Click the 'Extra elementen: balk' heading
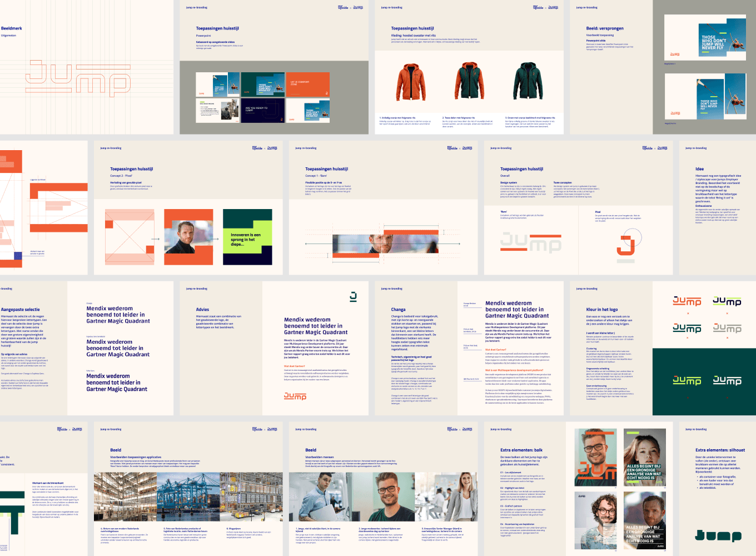The image size is (756, 556). tap(521, 450)
